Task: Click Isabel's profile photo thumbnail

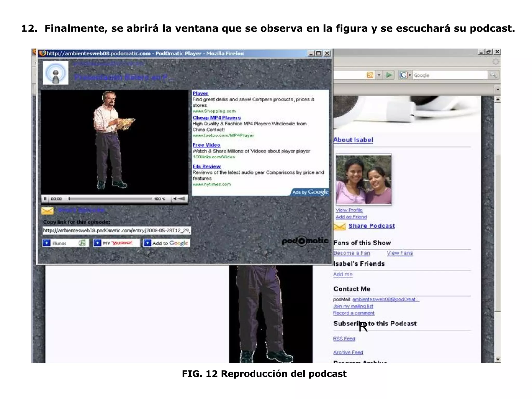Action: pyautogui.click(x=364, y=179)
